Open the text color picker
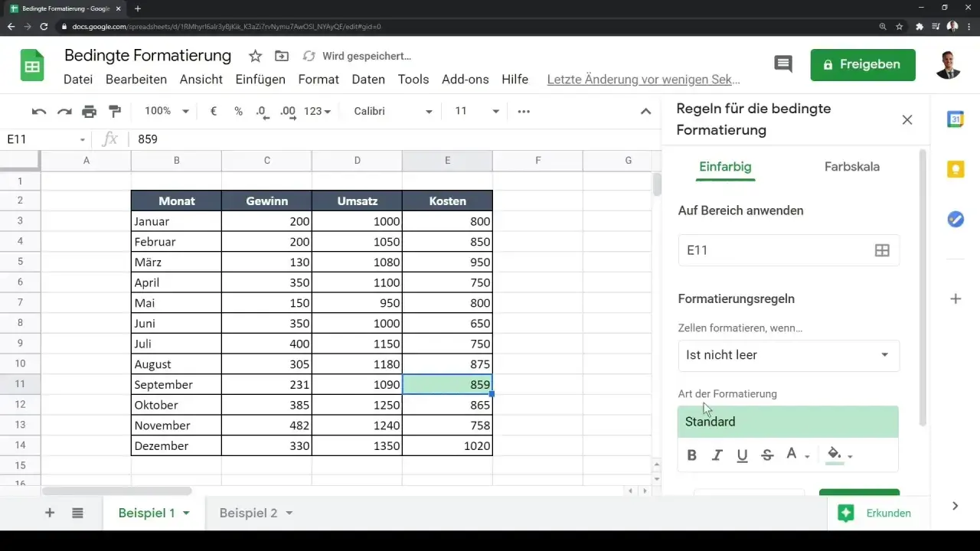980x551 pixels. click(x=797, y=455)
